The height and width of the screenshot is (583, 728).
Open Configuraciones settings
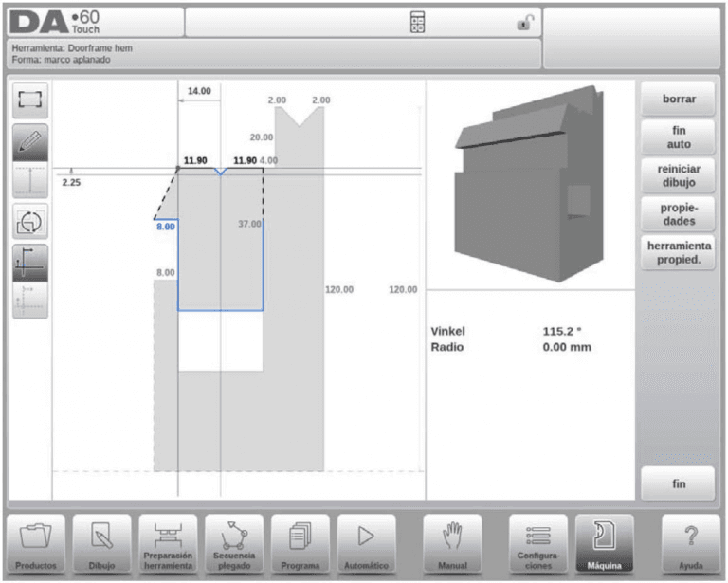[x=538, y=543]
